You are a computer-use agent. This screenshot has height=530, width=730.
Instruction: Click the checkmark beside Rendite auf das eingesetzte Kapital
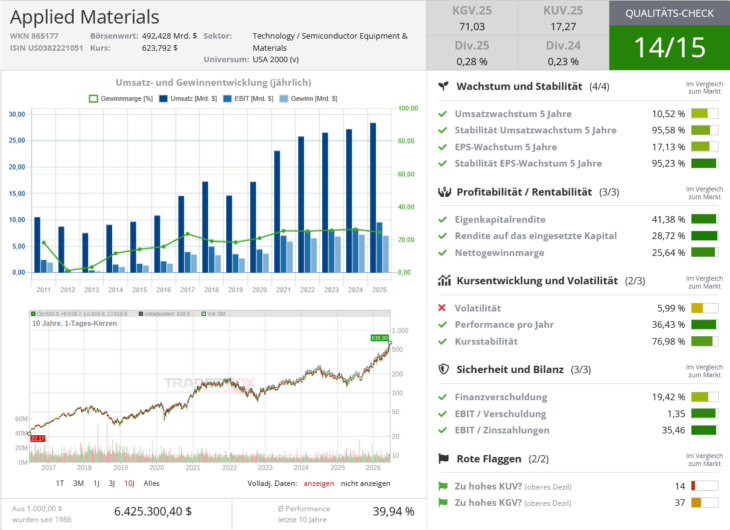pyautogui.click(x=442, y=236)
